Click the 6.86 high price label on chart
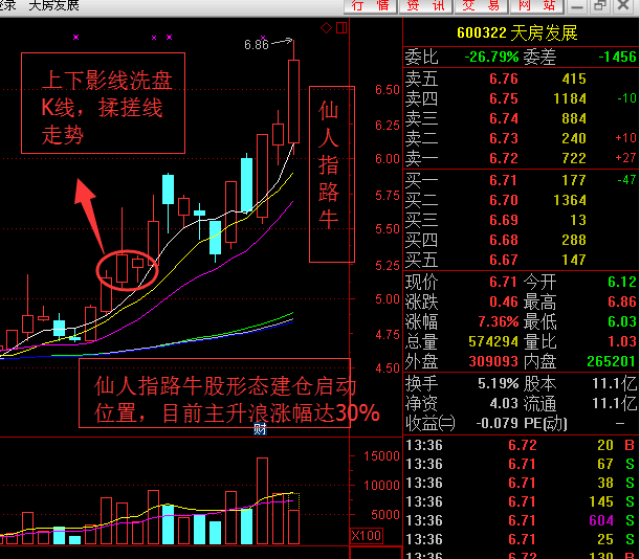The width and height of the screenshot is (640, 559). [256, 44]
